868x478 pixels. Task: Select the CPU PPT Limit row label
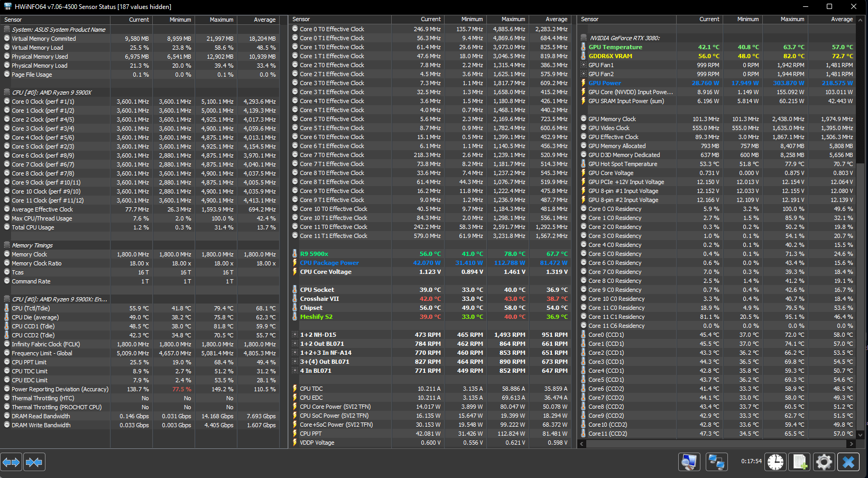29,362
